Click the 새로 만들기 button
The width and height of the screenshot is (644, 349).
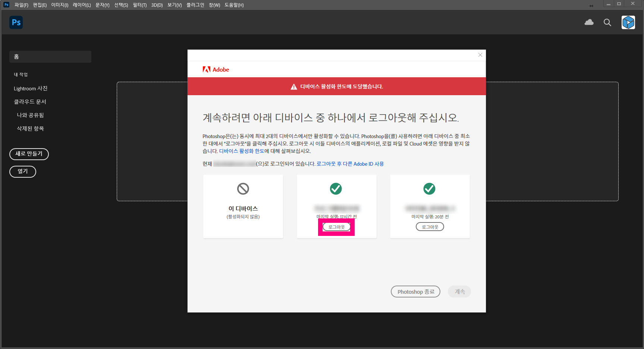29,154
